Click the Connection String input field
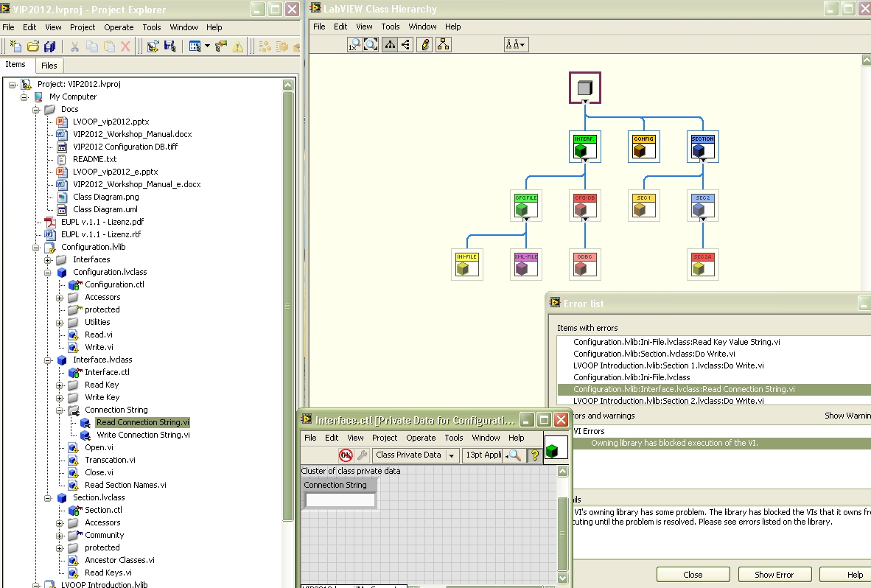This screenshot has width=871, height=588. click(340, 500)
